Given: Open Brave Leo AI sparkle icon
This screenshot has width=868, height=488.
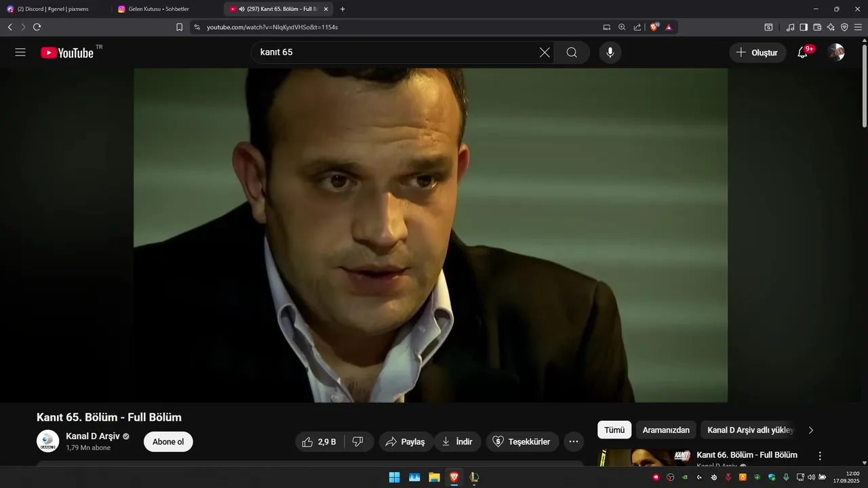Looking at the screenshot, I should 831,27.
